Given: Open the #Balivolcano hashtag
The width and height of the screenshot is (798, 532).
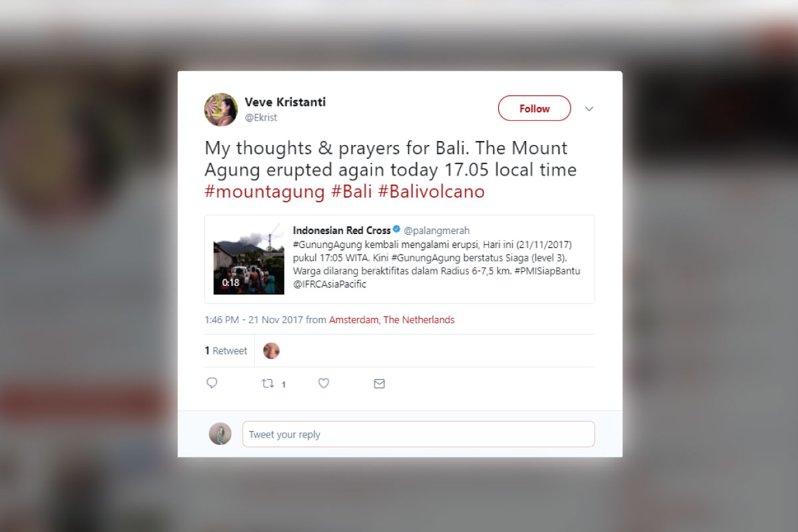Looking at the screenshot, I should (431, 192).
